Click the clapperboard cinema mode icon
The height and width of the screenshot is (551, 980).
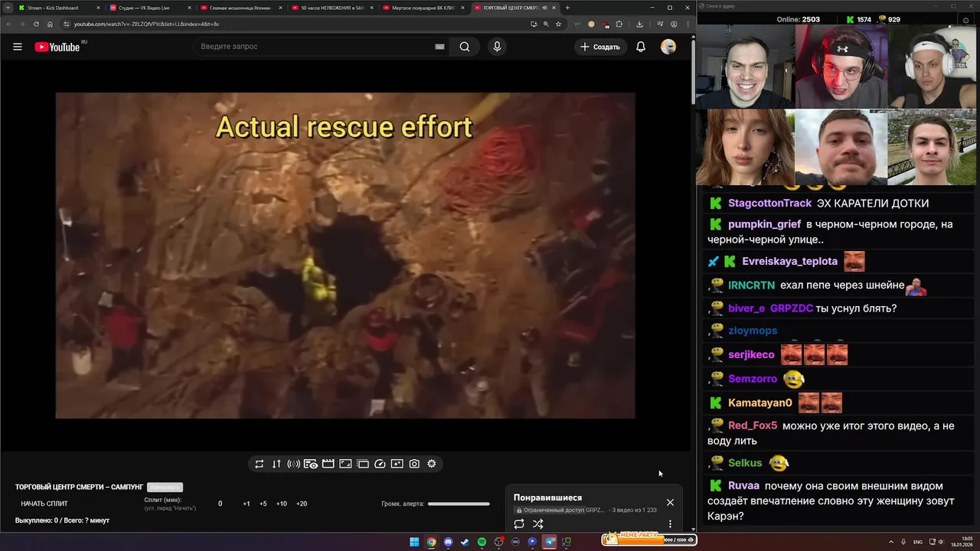click(x=328, y=464)
